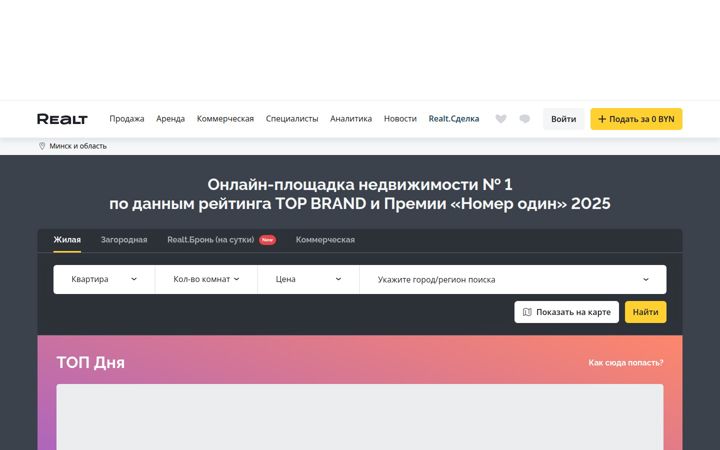
Task: Open favorites via the heart icon
Action: click(x=501, y=119)
